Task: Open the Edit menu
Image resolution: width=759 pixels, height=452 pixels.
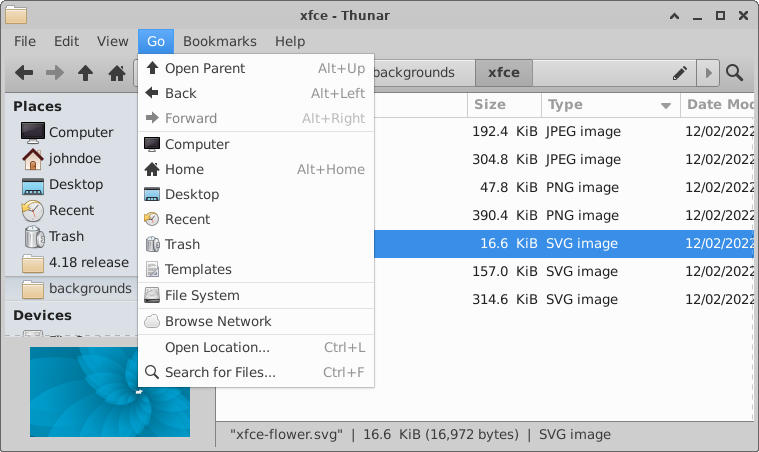Action: coord(66,42)
